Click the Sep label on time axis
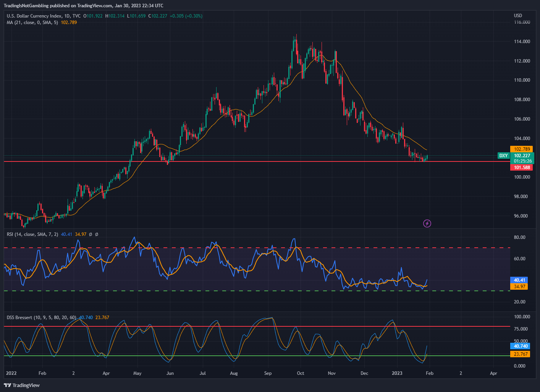Image resolution: width=540 pixels, height=392 pixels. (x=268, y=373)
